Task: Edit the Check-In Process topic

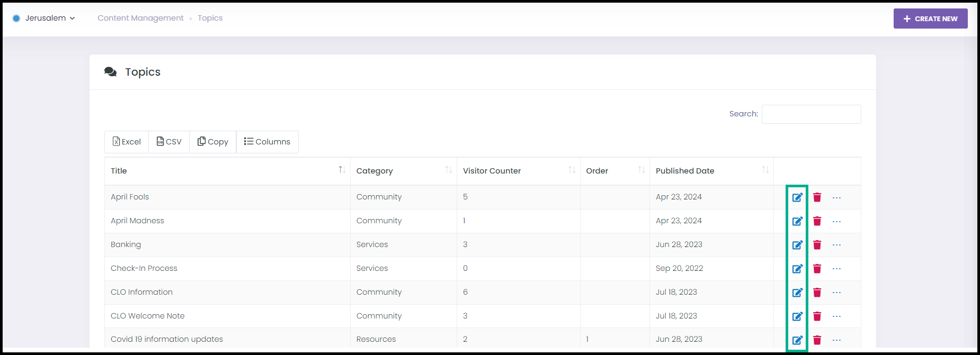Action: [797, 269]
